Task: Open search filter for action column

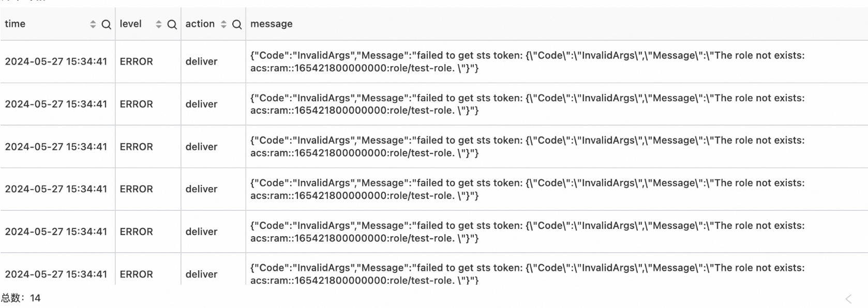Action: tap(237, 24)
